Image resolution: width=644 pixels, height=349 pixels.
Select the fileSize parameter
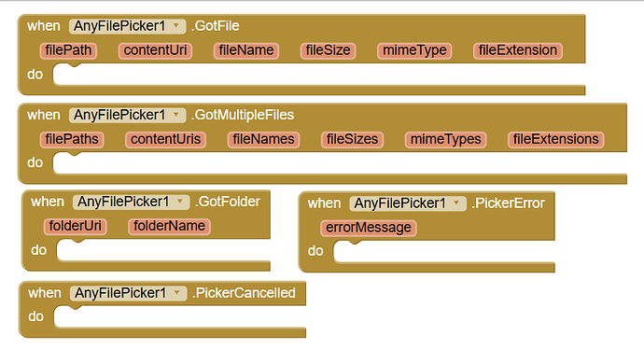coord(328,51)
